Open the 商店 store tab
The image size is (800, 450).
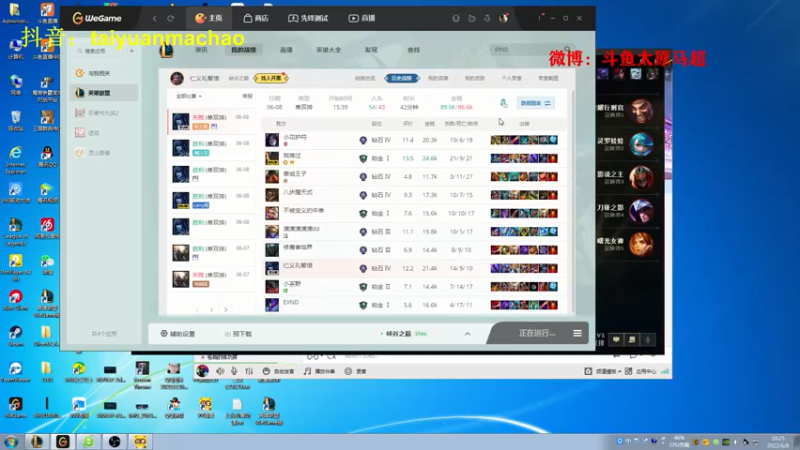(256, 18)
